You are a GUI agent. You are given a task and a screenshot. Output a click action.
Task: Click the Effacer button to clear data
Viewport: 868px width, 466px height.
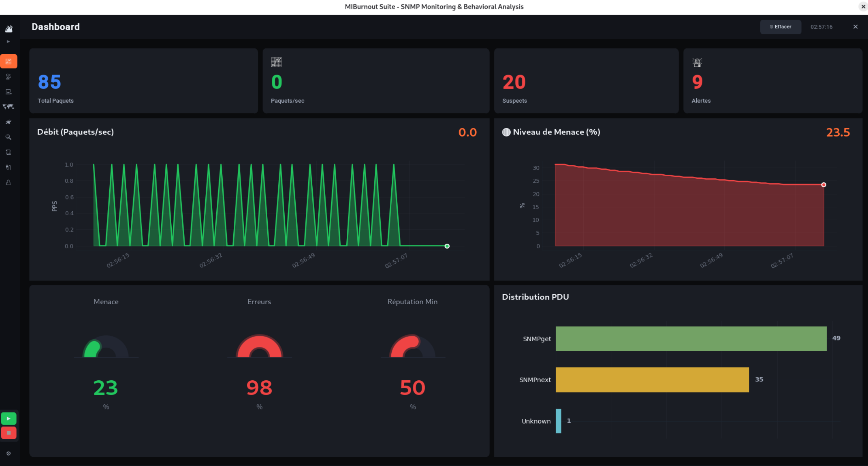[x=780, y=27]
